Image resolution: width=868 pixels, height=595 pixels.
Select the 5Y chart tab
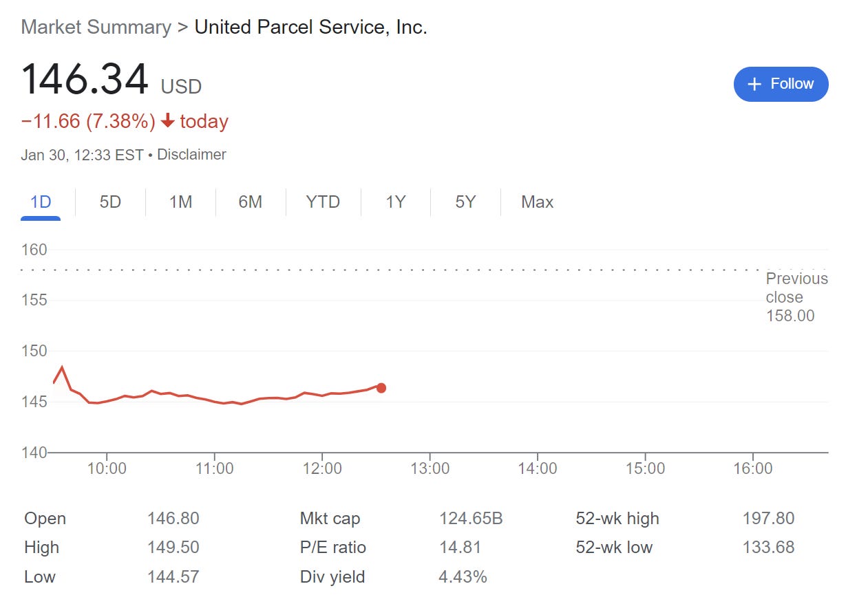[x=465, y=202]
